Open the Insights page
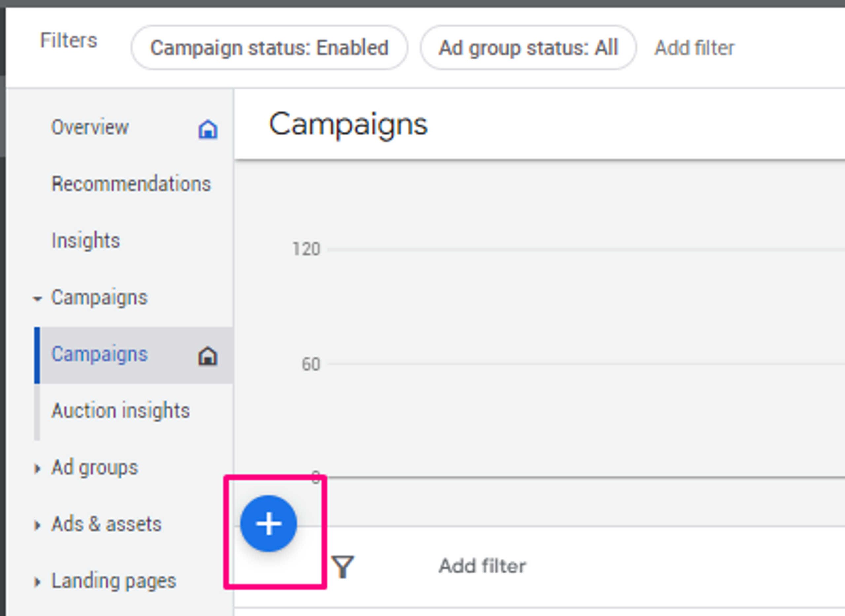845x616 pixels. coord(85,241)
